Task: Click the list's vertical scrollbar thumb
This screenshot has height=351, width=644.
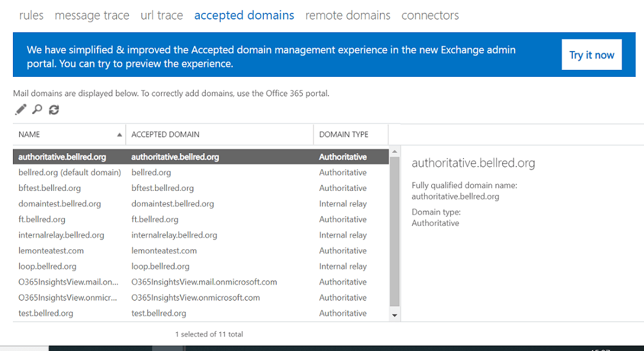Action: tap(394, 232)
